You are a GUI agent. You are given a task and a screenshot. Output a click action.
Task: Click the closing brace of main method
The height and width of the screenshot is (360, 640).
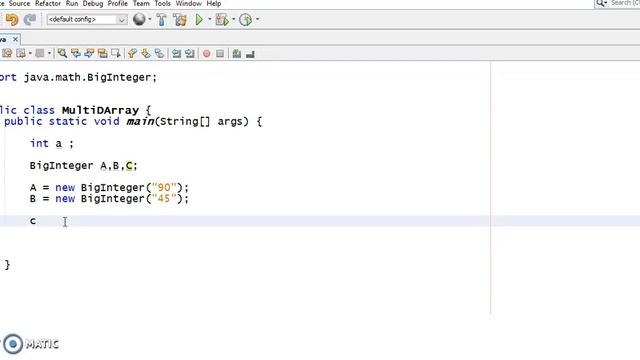(x=7, y=265)
